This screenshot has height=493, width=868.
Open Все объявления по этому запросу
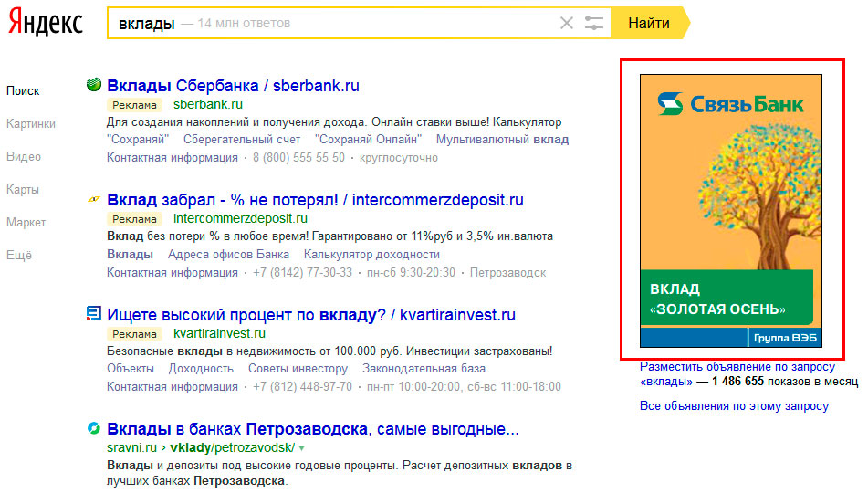[x=734, y=406]
